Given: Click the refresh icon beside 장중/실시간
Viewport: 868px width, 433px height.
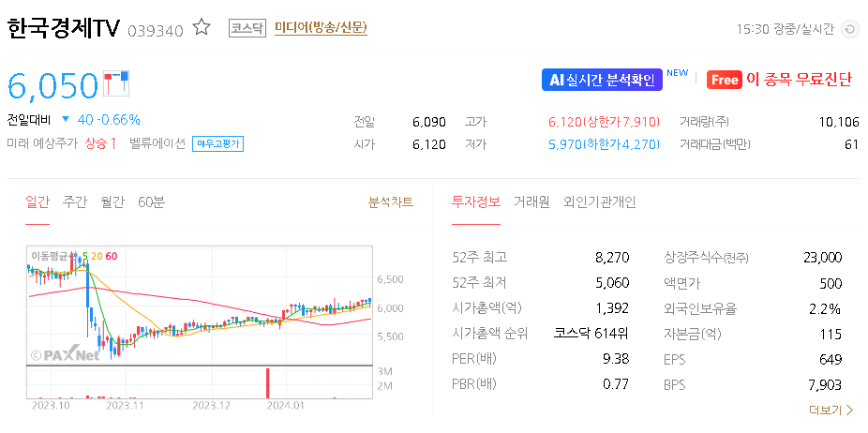Looking at the screenshot, I should (x=849, y=29).
